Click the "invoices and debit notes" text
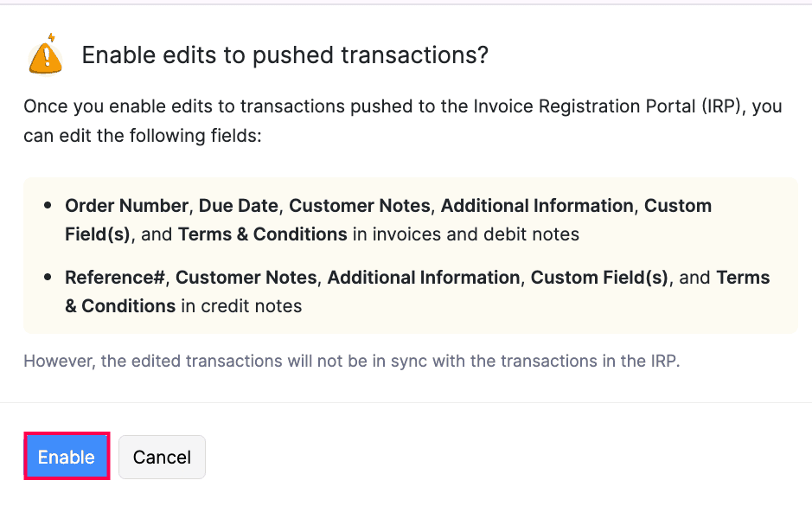The height and width of the screenshot is (506, 812). coord(483,234)
